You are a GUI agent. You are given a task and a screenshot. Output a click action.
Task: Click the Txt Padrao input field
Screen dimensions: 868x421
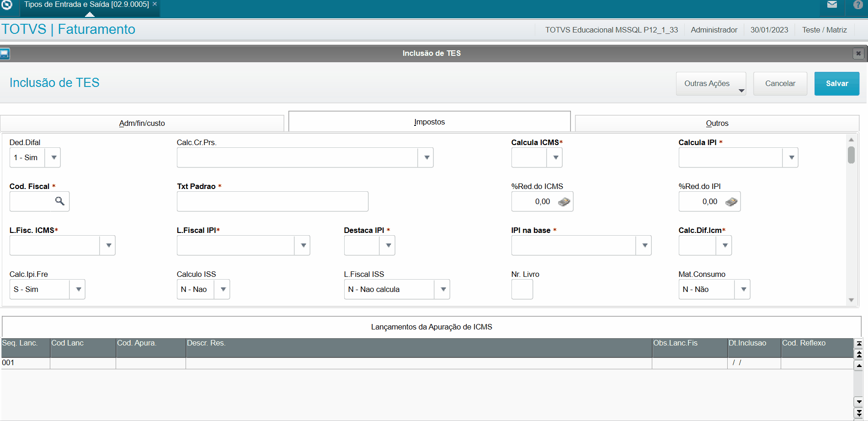[x=272, y=201]
